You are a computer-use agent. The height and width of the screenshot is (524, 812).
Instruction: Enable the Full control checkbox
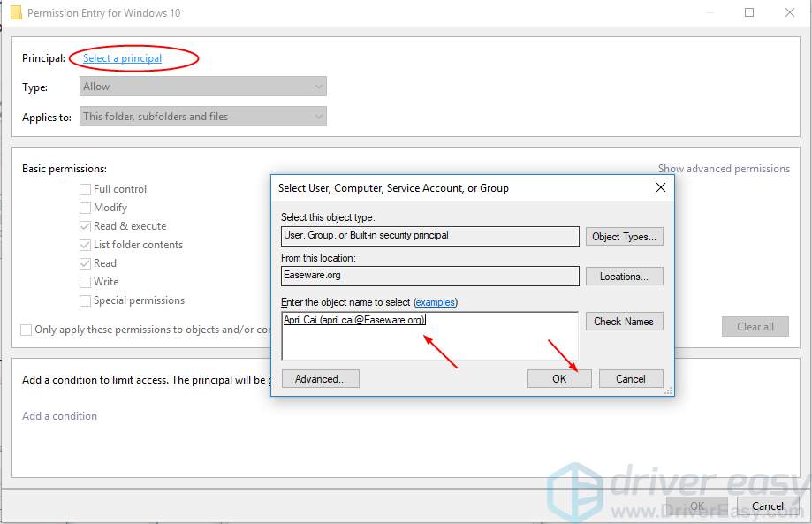point(86,189)
